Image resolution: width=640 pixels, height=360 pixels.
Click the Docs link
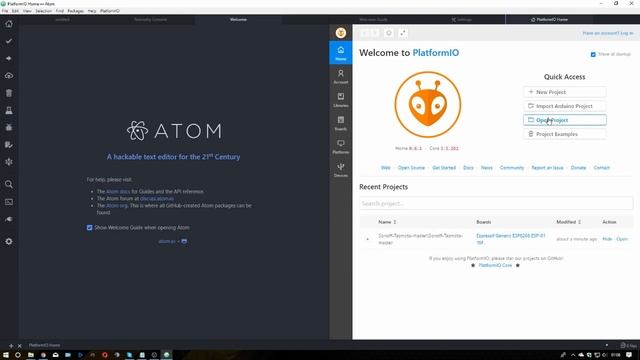click(468, 168)
